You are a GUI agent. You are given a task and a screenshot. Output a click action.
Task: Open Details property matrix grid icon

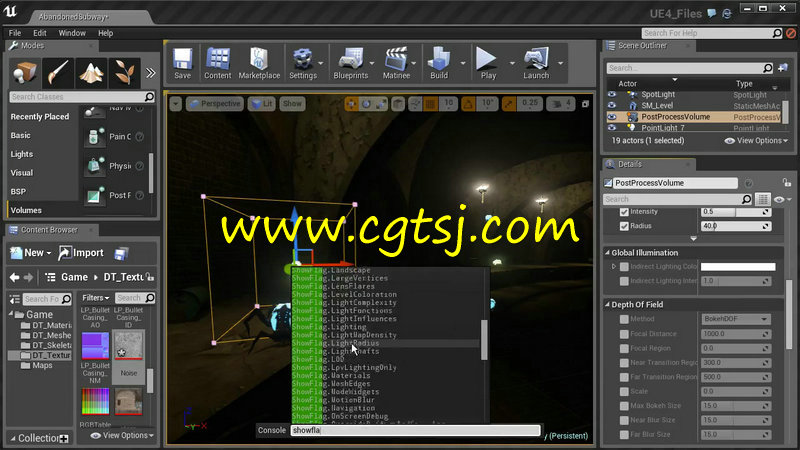coord(762,199)
